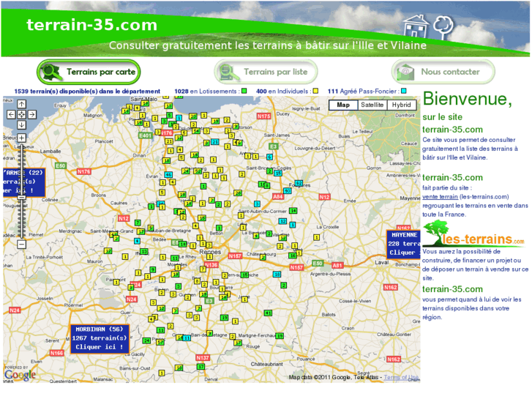The width and height of the screenshot is (532, 399).
Task: Follow the 'vente terrain' hyperlink
Action: [x=440, y=197]
